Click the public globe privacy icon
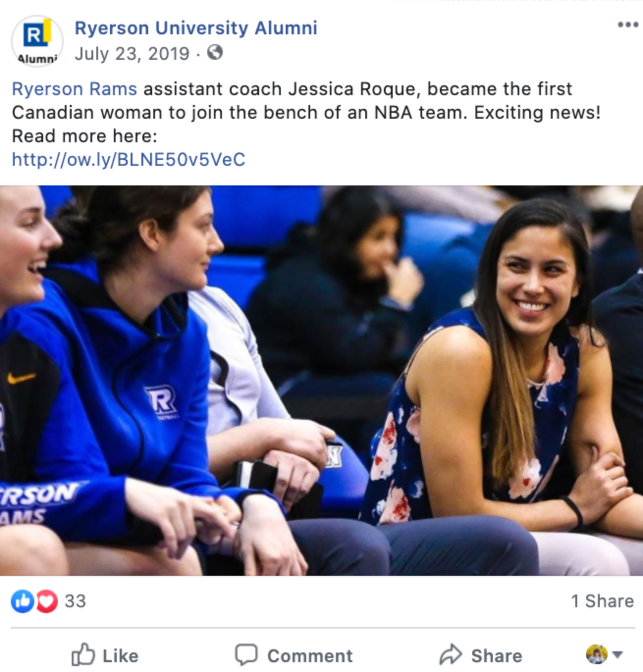This screenshot has width=643, height=672. tap(214, 52)
